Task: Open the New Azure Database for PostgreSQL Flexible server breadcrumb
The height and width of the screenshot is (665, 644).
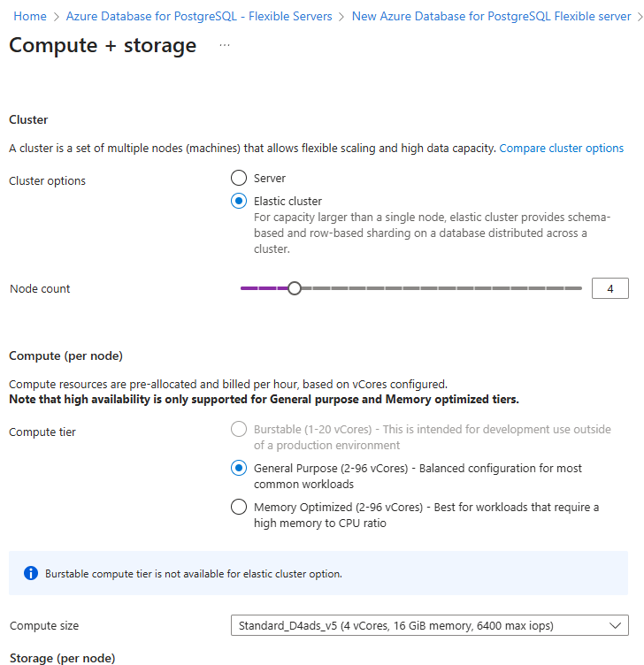Action: [491, 17]
